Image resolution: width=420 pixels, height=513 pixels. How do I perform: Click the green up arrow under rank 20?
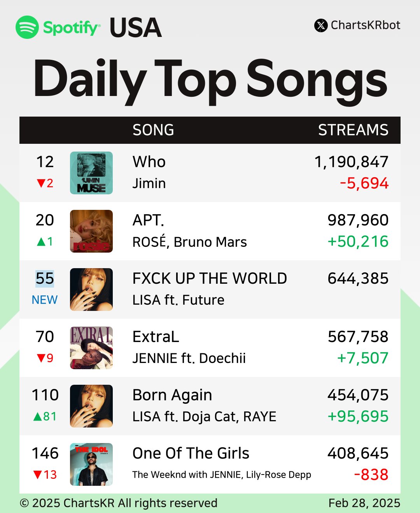tap(41, 242)
